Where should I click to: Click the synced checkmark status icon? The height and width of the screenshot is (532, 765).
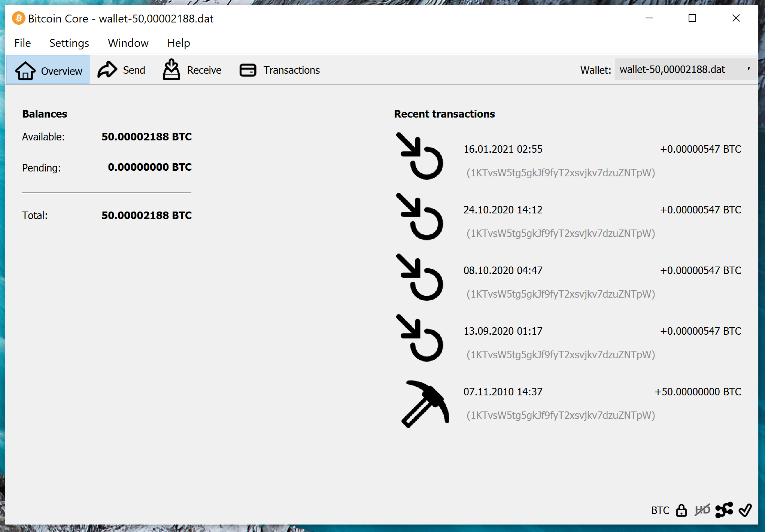745,510
